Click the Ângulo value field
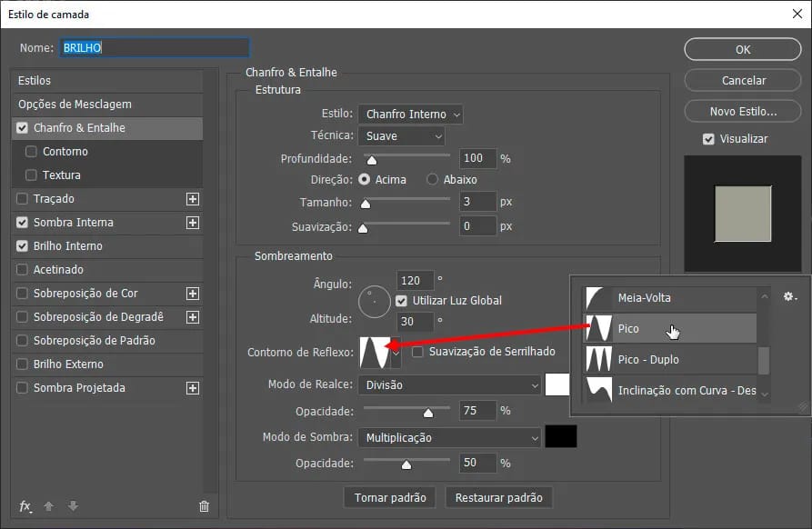Viewport: 812px width, 529px height. tap(415, 281)
